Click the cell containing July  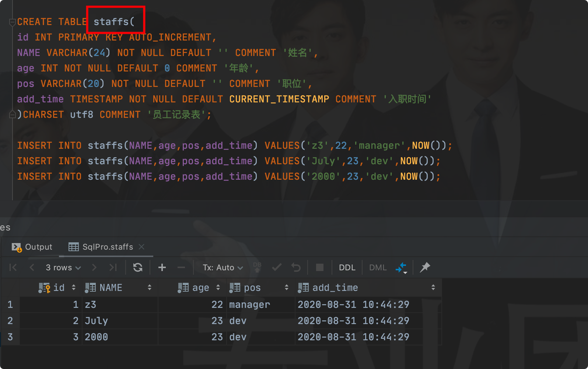120,321
